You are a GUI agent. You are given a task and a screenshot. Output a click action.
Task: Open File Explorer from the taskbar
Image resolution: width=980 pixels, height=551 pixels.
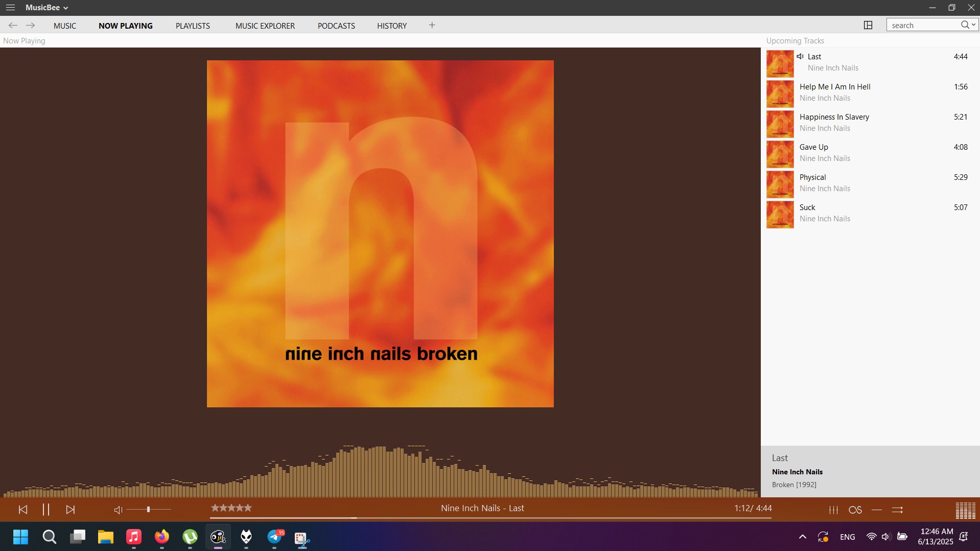(x=106, y=537)
